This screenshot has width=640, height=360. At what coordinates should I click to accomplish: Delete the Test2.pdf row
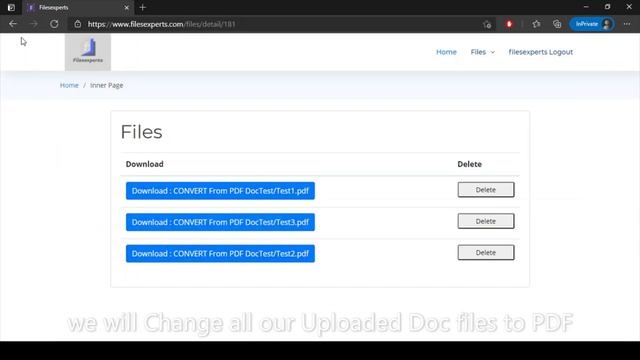(486, 253)
